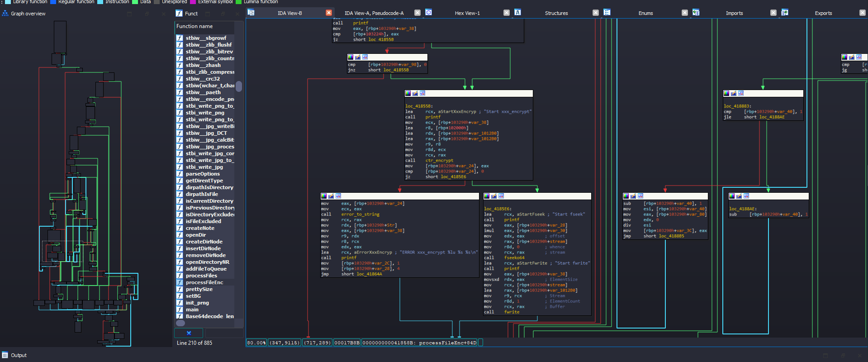Click the Imports tab icon

(696, 13)
